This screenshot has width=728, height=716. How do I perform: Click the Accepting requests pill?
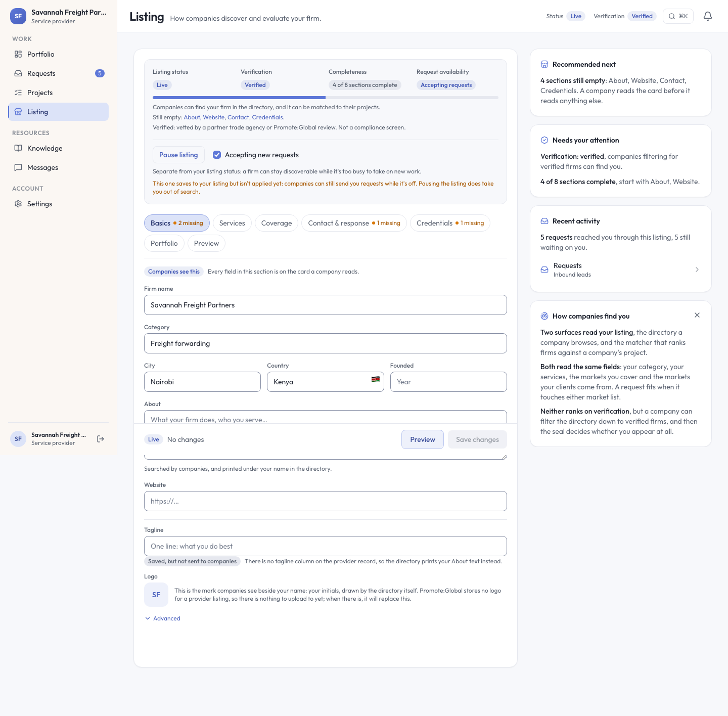tap(446, 85)
